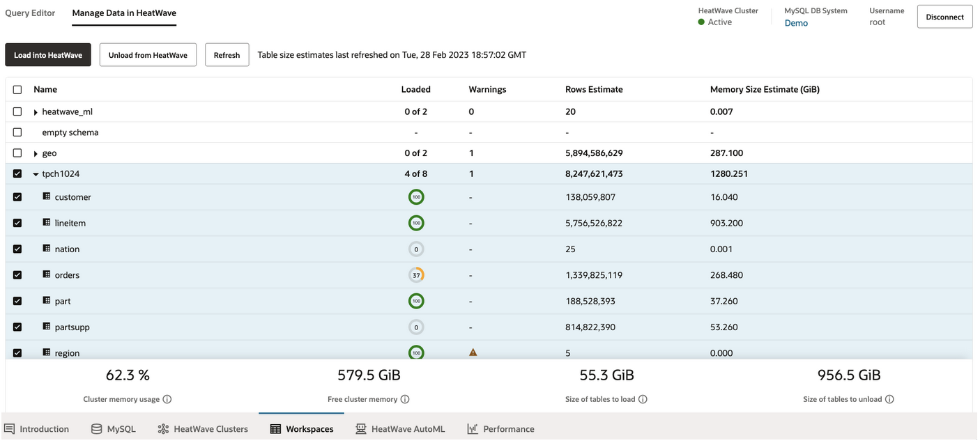Open the HeatWave AutoML tab
The width and height of the screenshot is (980, 443).
pos(400,429)
